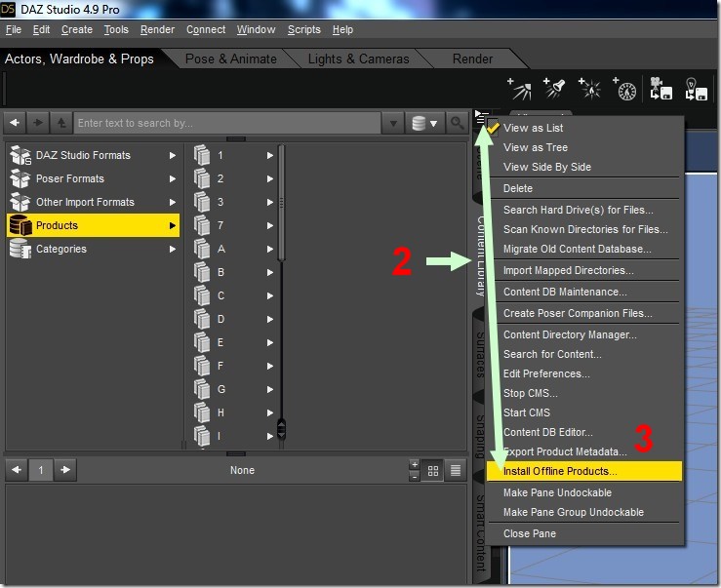
Task: Select the Categories entry
Action: point(94,249)
